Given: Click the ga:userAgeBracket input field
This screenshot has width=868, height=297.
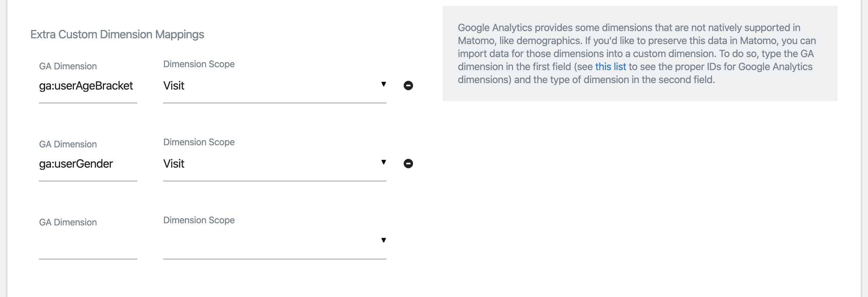Looking at the screenshot, I should [x=88, y=86].
